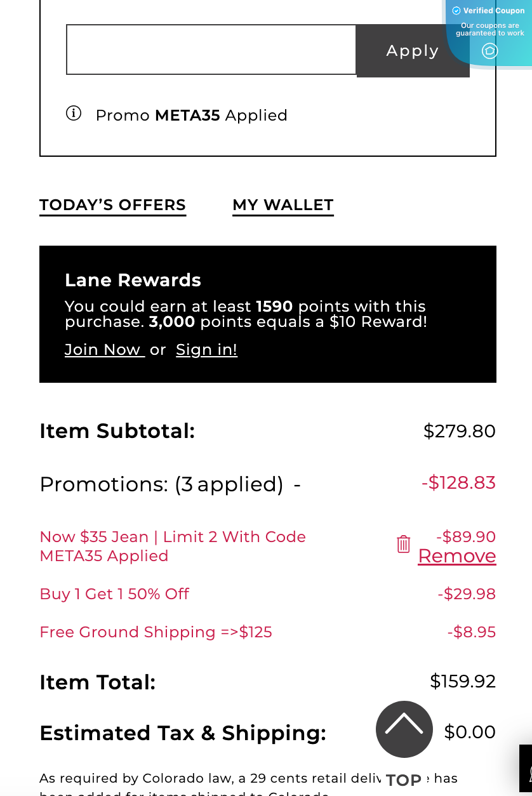Click Remove next to the META35 discount

(456, 556)
